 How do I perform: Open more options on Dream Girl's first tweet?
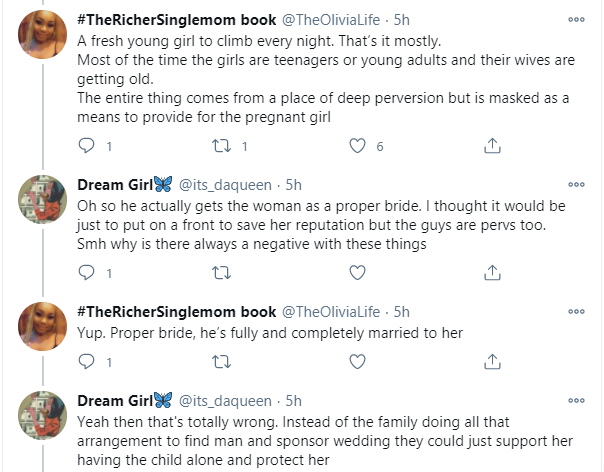(x=576, y=184)
